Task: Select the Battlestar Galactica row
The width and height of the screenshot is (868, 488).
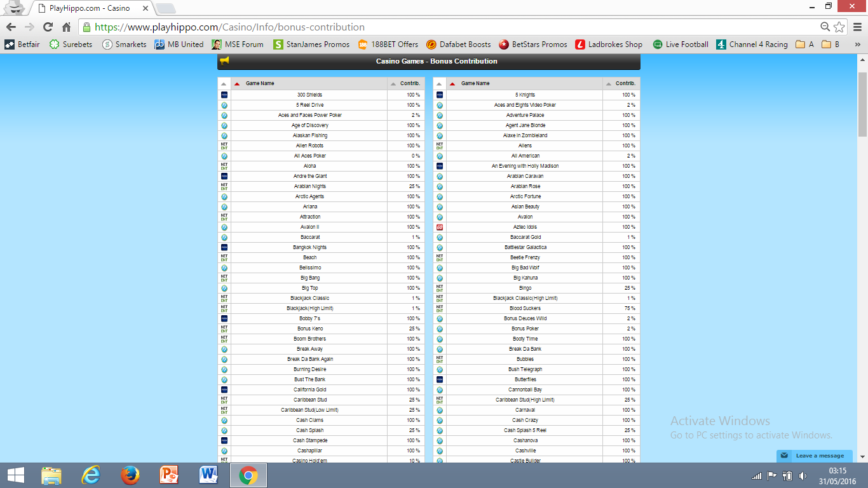Action: 536,247
